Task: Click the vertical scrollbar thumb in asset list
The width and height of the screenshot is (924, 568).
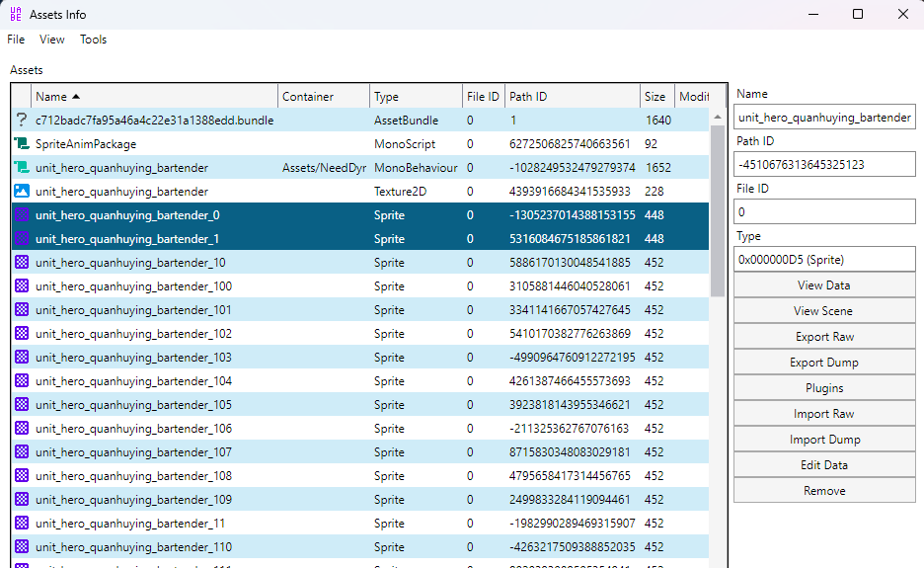Action: coord(718,209)
